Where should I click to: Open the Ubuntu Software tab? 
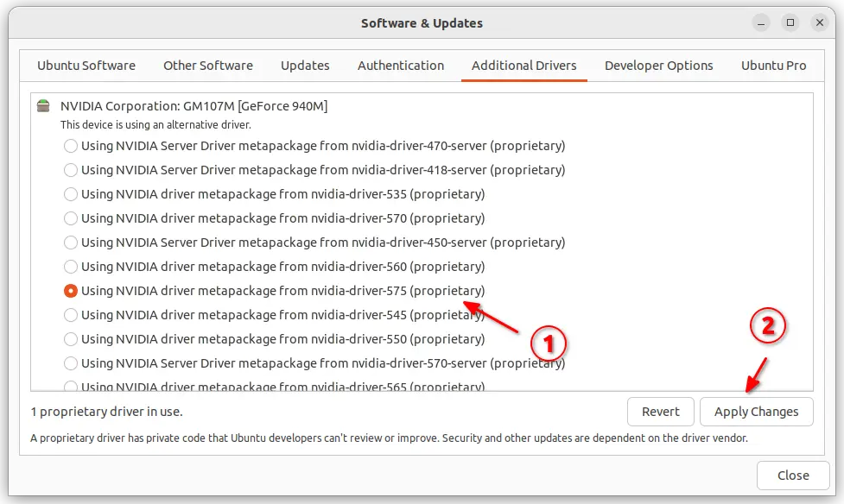tap(86, 66)
